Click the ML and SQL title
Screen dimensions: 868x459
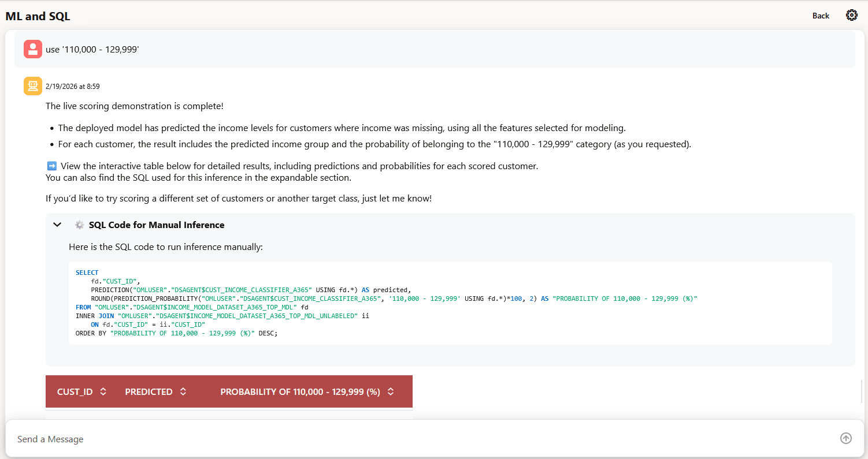coord(38,16)
